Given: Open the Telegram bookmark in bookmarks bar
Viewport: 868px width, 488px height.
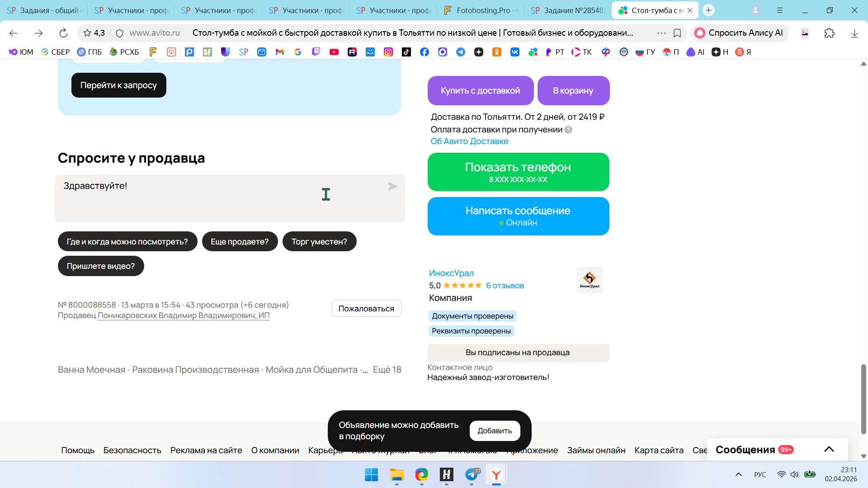Looking at the screenshot, I should (x=461, y=52).
